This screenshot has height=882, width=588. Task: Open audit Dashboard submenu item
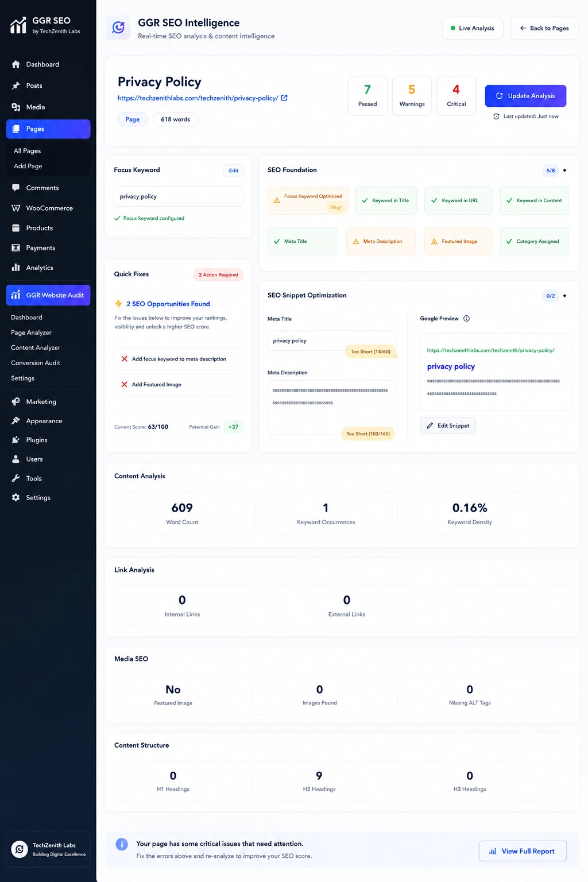point(26,317)
